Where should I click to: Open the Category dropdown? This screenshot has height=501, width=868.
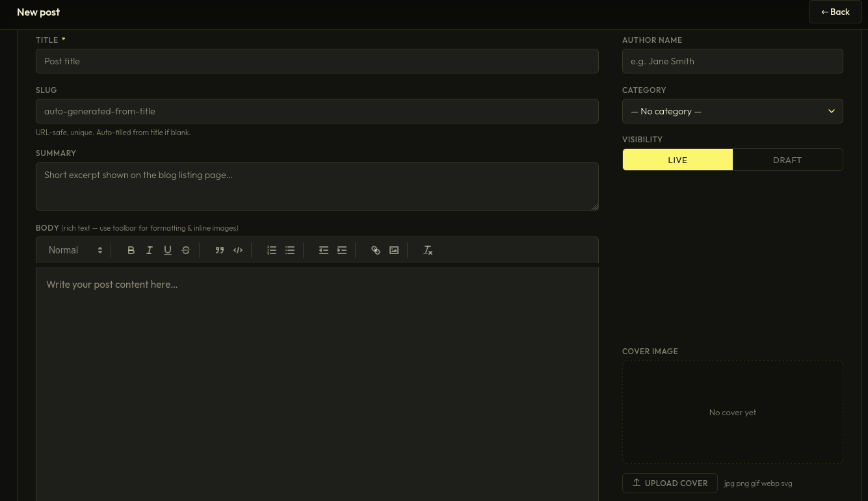pos(732,111)
